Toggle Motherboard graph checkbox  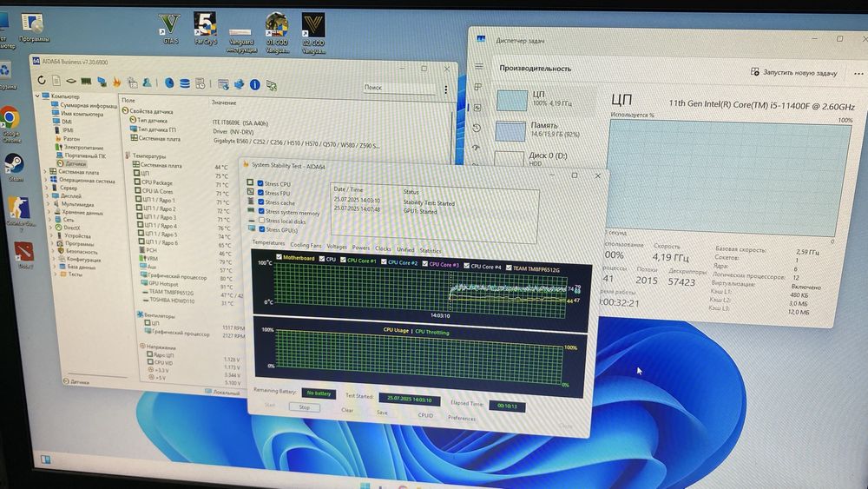[x=279, y=257]
